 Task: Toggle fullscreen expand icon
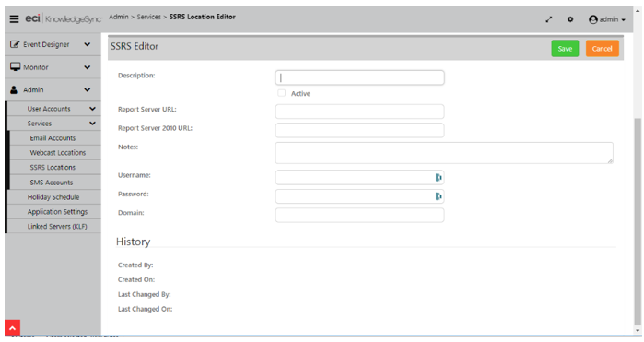pos(549,19)
